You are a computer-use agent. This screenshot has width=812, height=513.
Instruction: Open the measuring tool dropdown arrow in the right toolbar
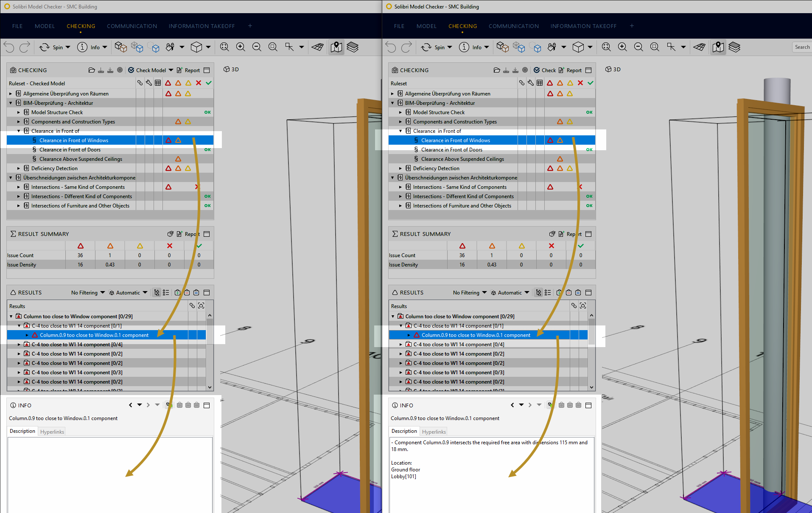[683, 47]
